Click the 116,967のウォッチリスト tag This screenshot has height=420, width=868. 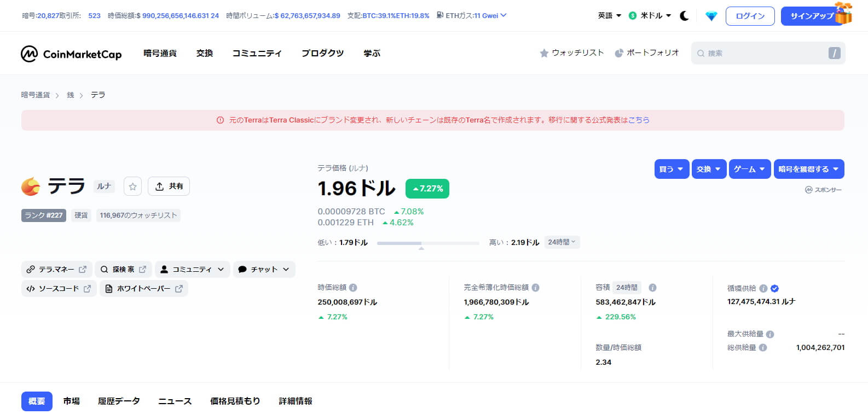pyautogui.click(x=138, y=215)
